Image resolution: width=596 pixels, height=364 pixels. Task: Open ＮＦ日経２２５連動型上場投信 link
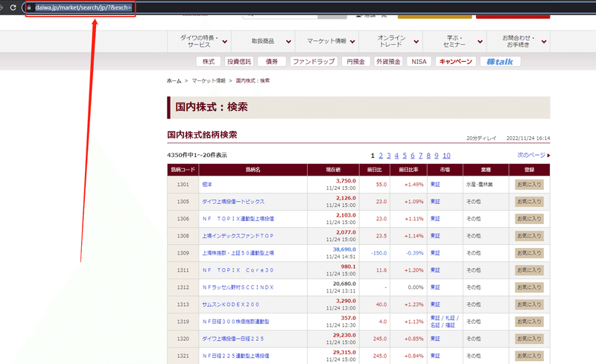click(x=235, y=356)
